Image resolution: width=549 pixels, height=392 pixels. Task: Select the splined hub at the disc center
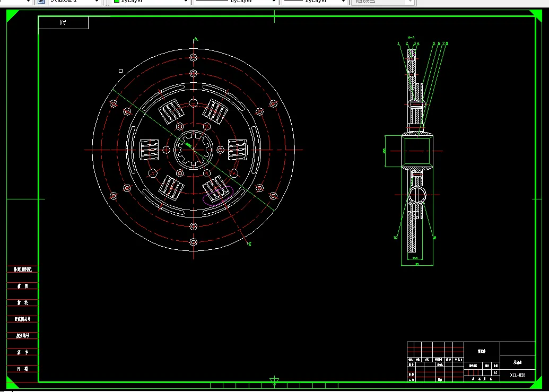point(193,150)
